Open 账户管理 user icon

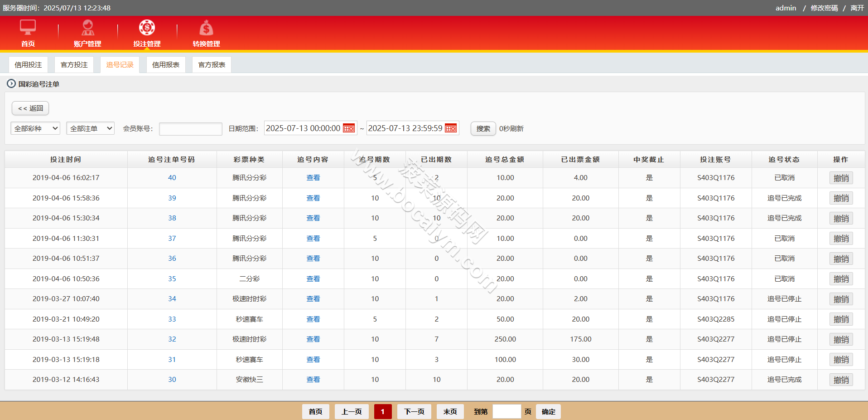coord(87,27)
